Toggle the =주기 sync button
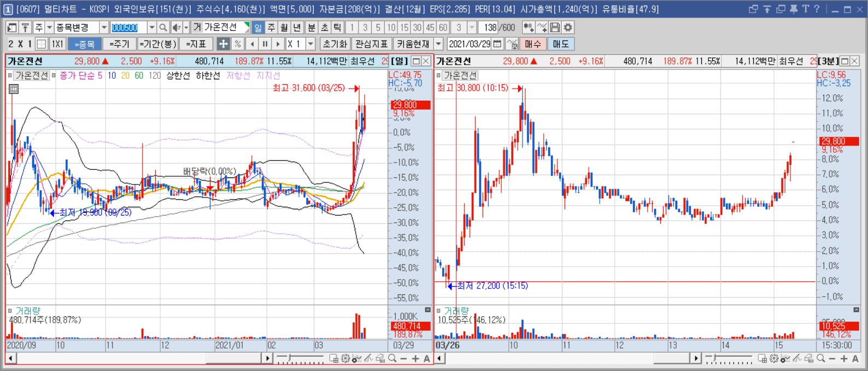 pos(119,44)
